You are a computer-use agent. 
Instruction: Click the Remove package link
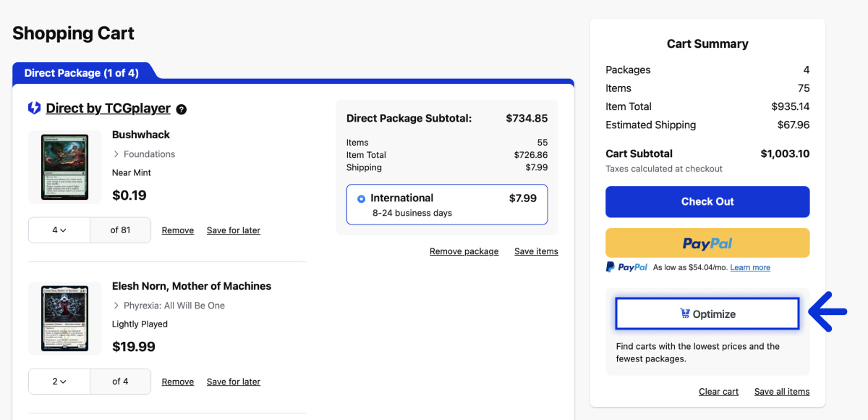pos(464,251)
